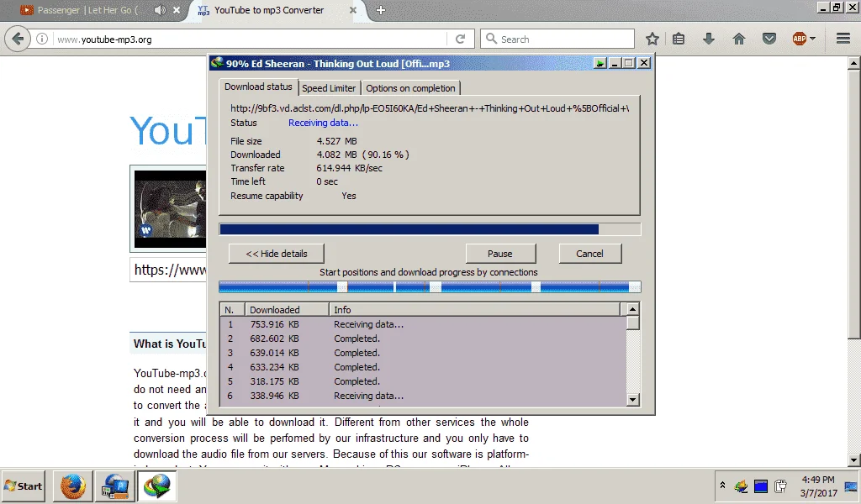861x504 pixels.
Task: Mute the Passenger Let Her Go tab
Action: click(x=160, y=10)
